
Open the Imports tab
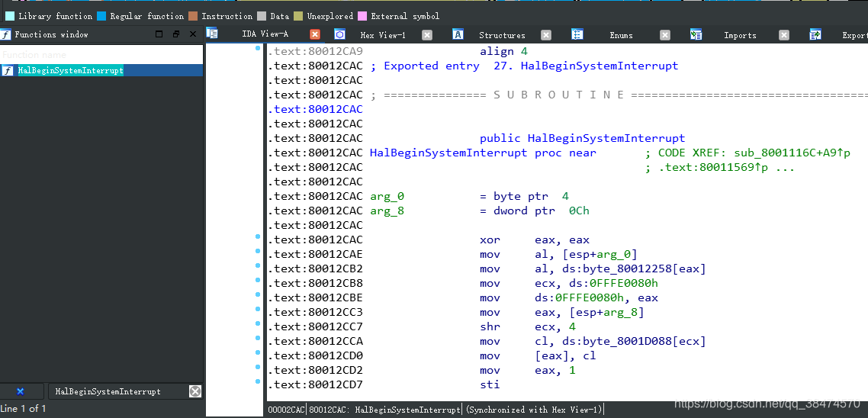[740, 35]
